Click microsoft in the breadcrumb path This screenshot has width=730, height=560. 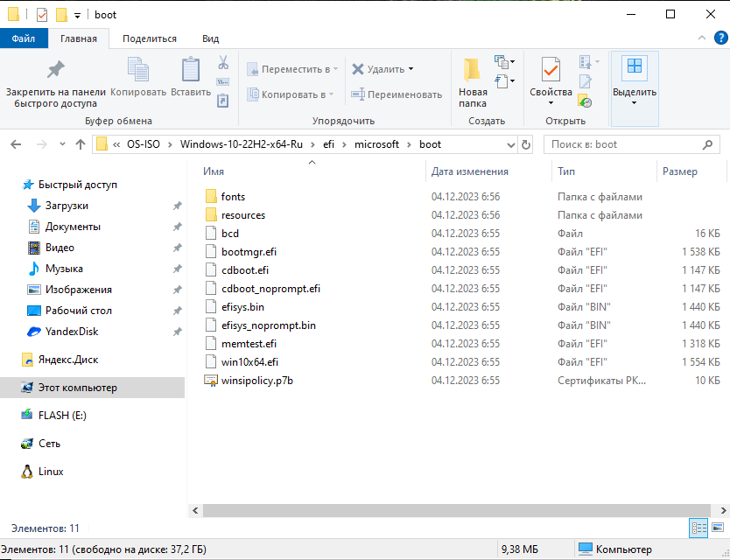click(376, 144)
